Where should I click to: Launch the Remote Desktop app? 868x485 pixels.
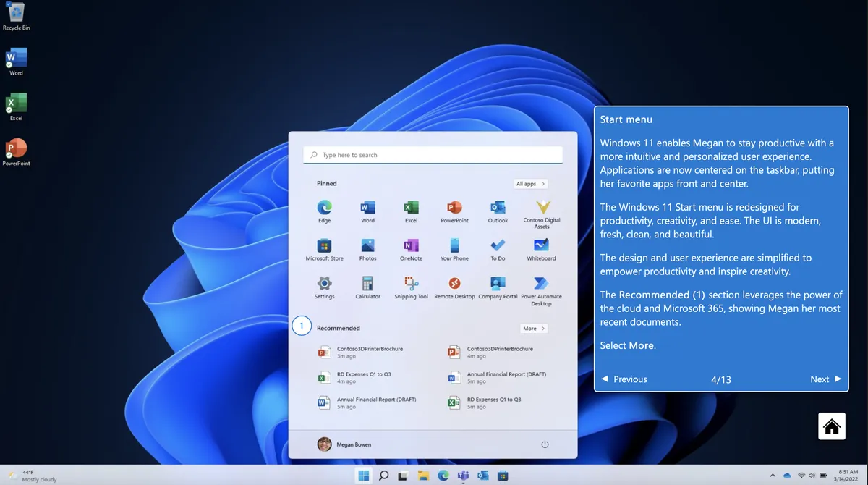coord(454,287)
